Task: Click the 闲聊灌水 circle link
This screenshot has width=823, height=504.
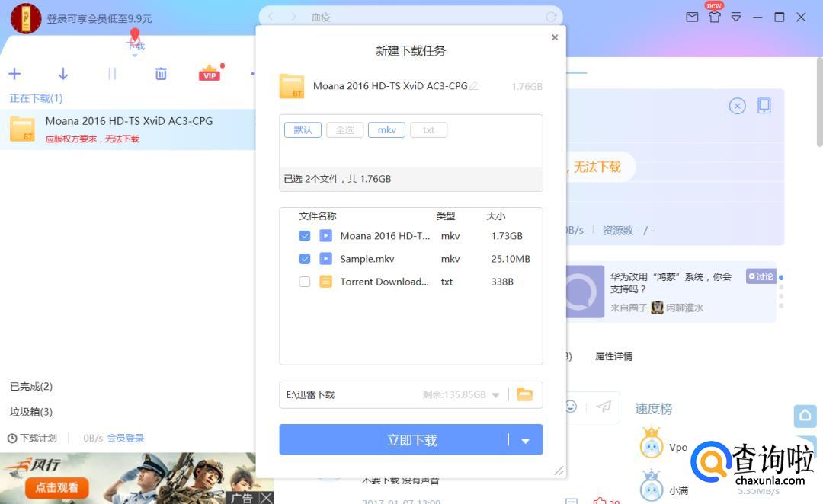Action: tap(684, 308)
